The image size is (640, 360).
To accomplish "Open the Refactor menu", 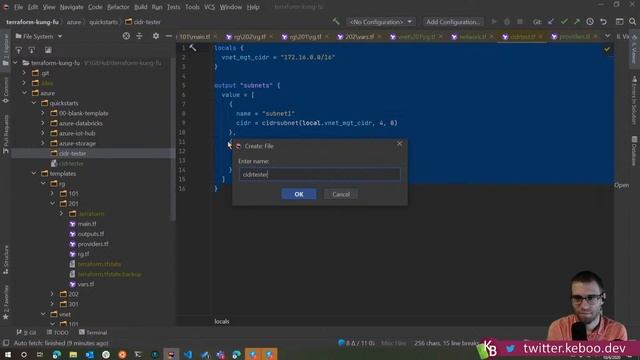I will coord(118,7).
